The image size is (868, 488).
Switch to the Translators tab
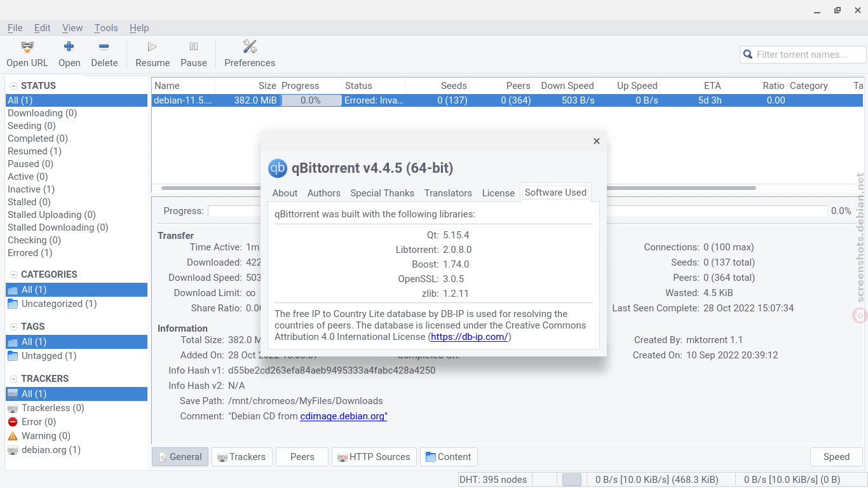point(448,193)
